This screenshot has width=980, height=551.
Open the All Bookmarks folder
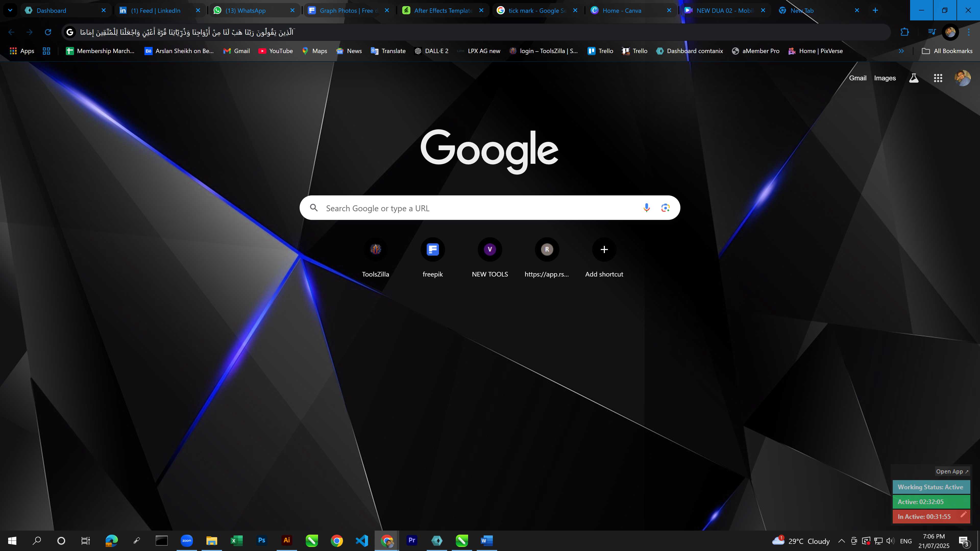coord(947,51)
